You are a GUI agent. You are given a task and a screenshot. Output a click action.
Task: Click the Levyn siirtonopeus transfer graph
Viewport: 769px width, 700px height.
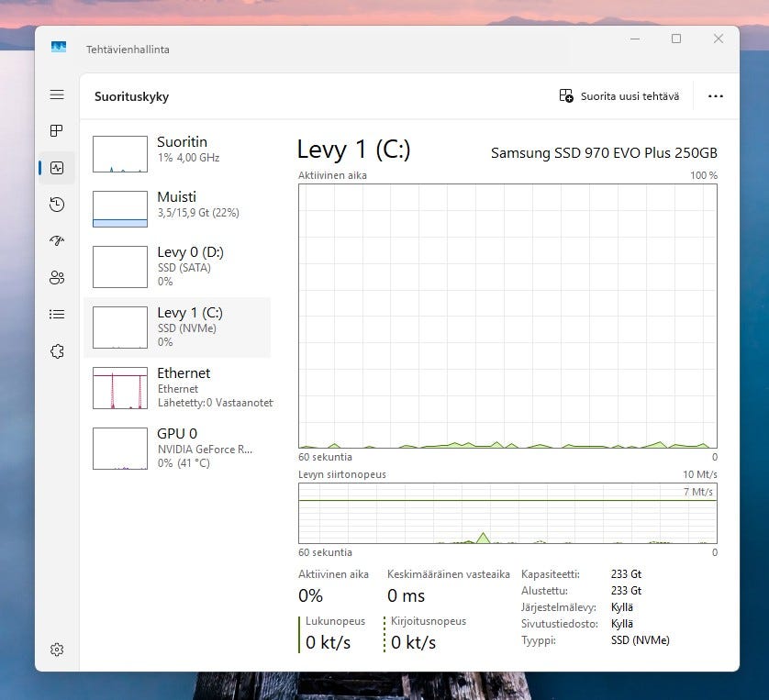pyautogui.click(x=507, y=513)
